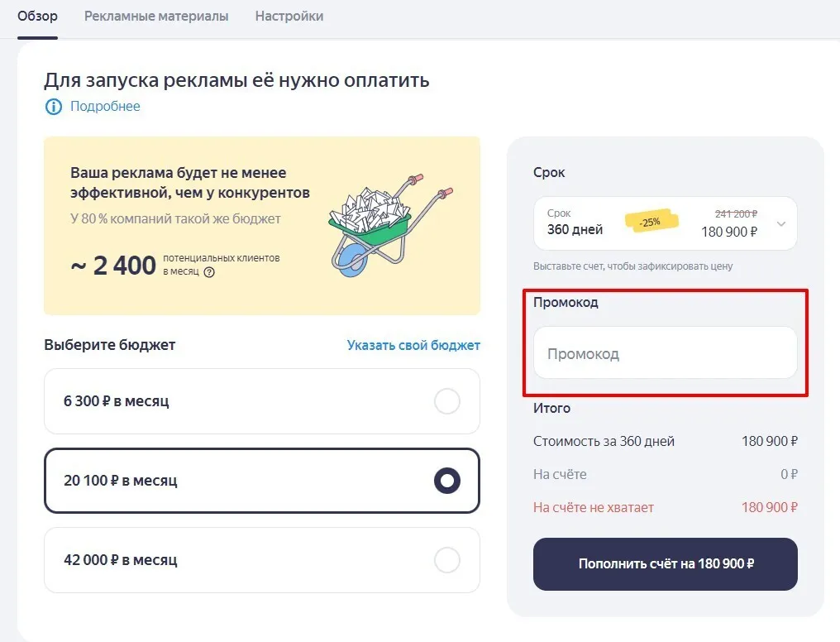Click the 180 900 ₽ price in term selector
The height and width of the screenshot is (642, 840).
[x=729, y=232]
